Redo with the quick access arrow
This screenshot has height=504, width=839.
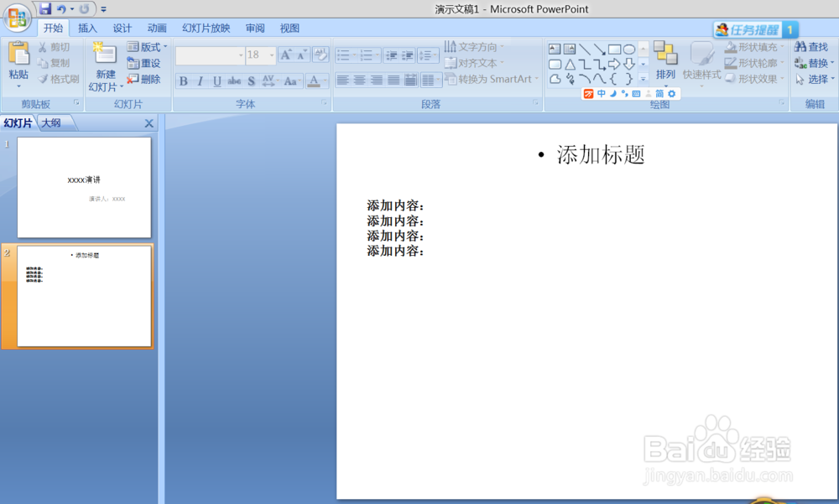coord(84,9)
